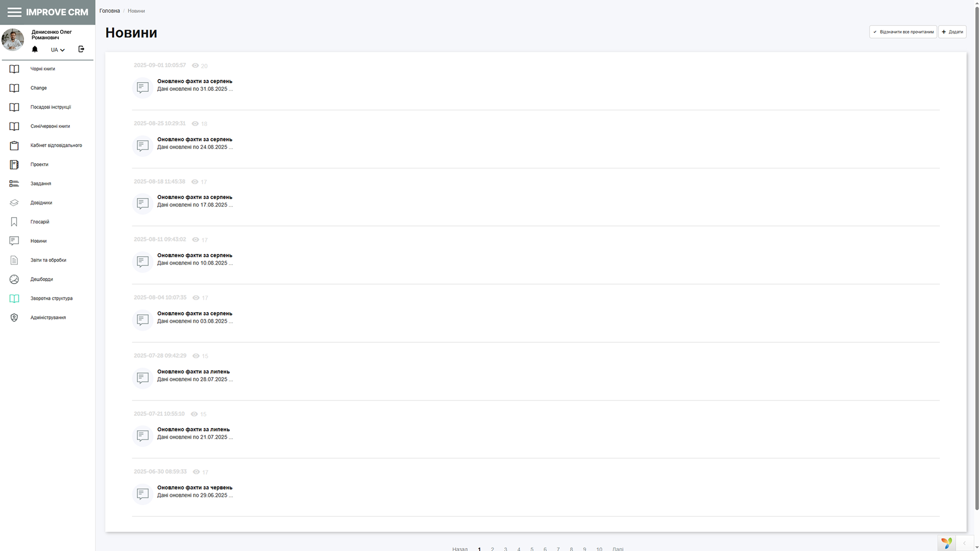
Task: Click the views eye icon on 2025-09-01 news
Action: point(195,66)
